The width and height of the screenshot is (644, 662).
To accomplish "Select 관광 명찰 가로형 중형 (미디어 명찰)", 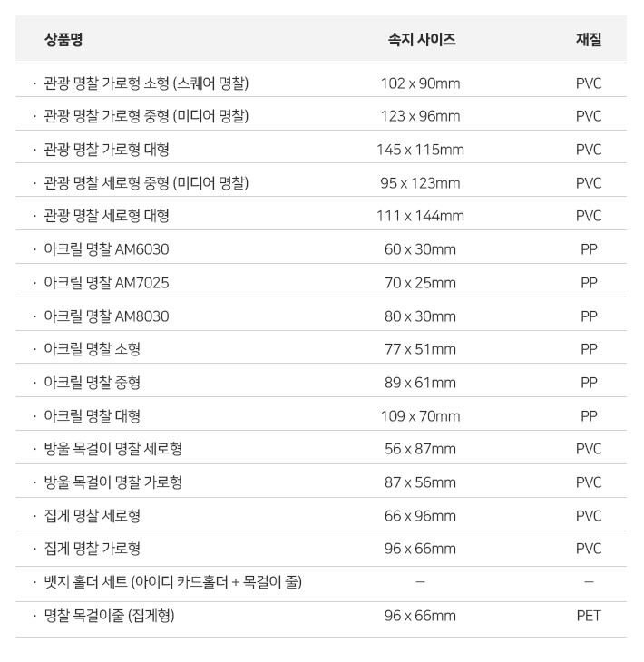I will (x=146, y=116).
